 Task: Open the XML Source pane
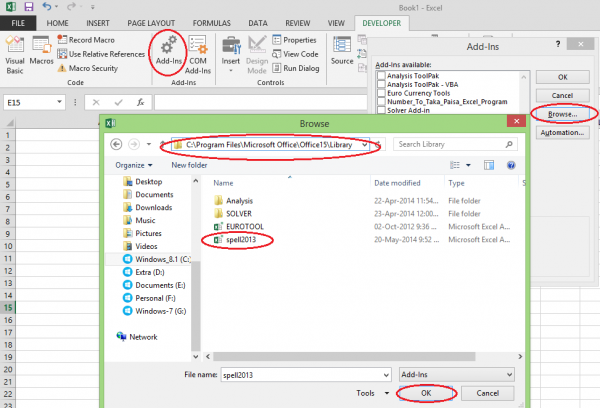[342, 51]
